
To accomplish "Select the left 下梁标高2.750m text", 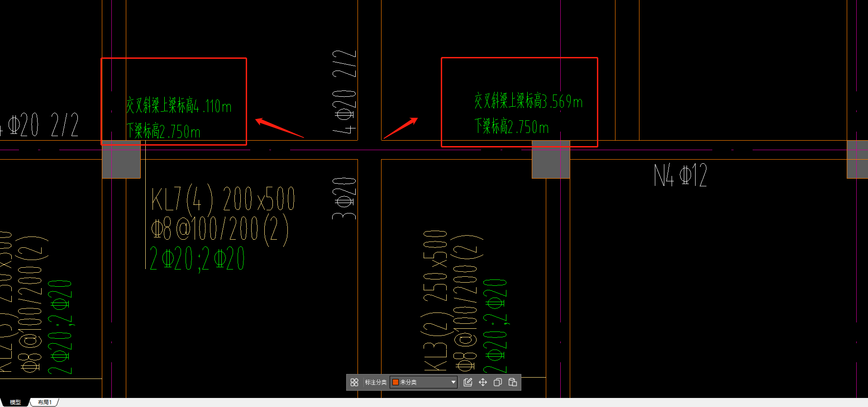I will pyautogui.click(x=163, y=131).
